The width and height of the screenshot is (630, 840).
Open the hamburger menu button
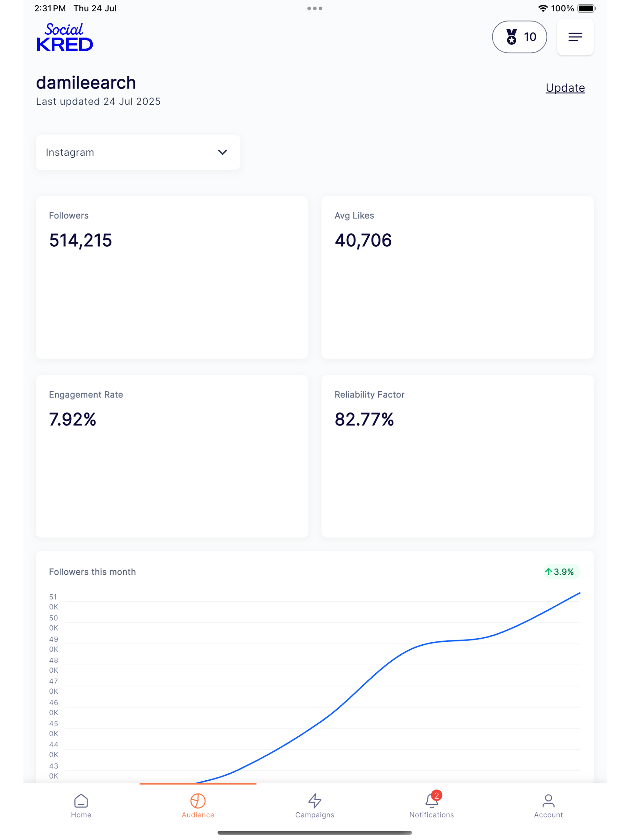tap(575, 37)
